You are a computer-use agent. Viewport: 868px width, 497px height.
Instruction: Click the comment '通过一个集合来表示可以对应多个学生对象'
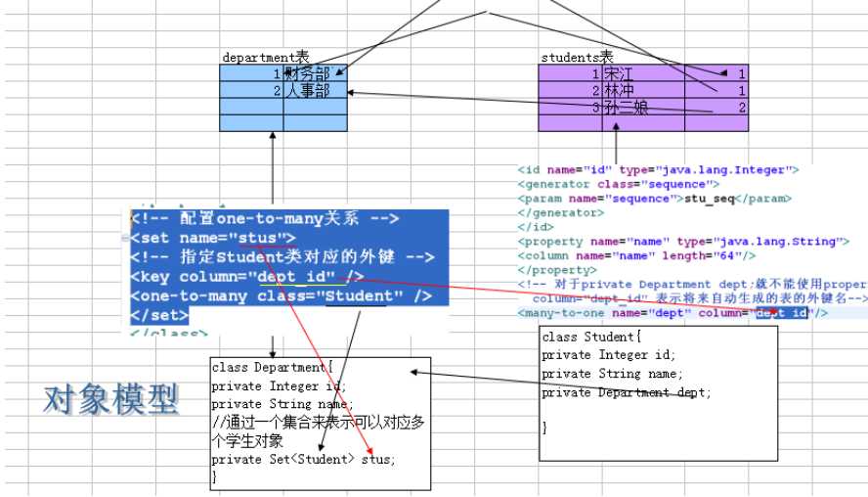[x=319, y=431]
